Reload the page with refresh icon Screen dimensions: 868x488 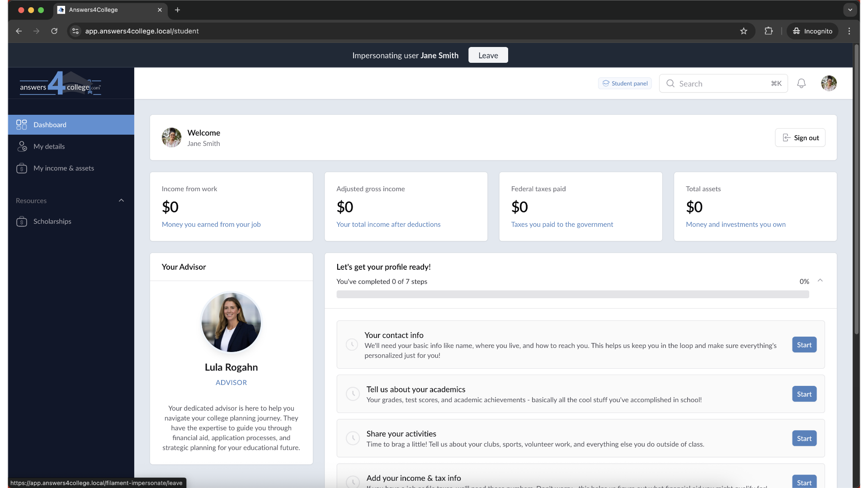tap(54, 31)
